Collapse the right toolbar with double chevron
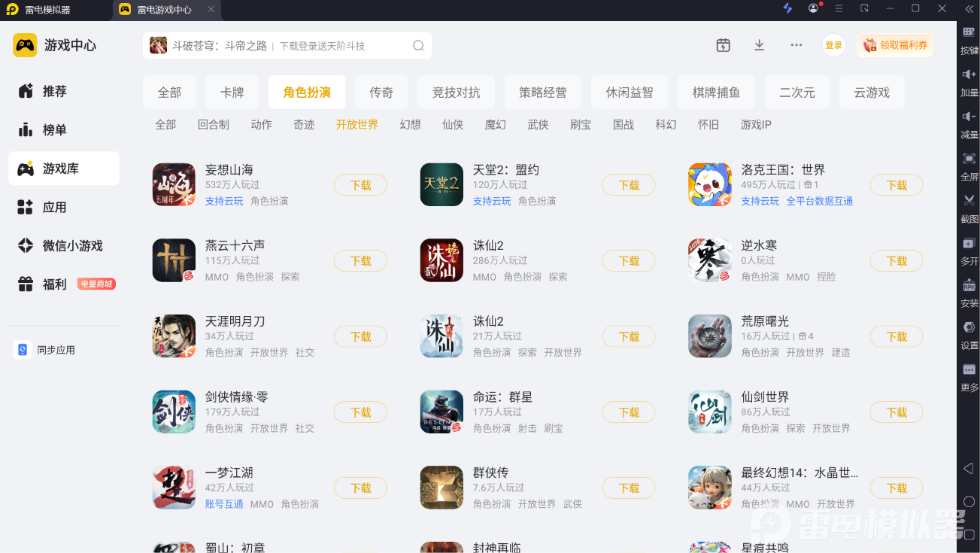 tap(969, 8)
